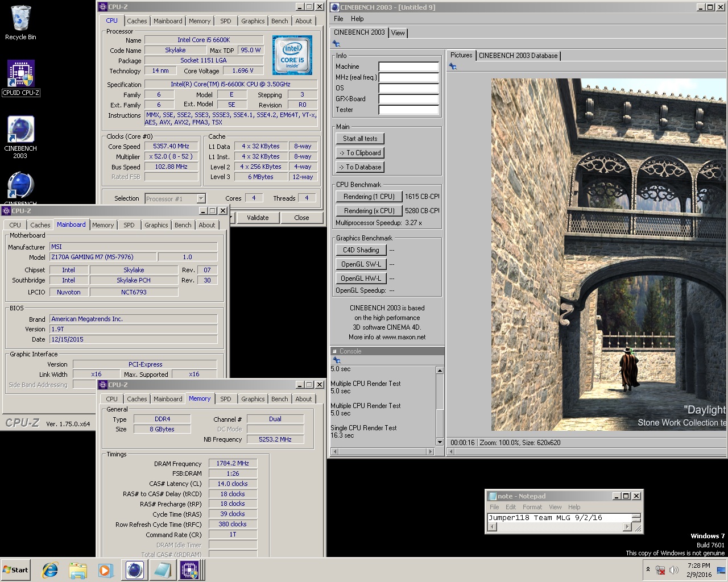Click To Database button
The height and width of the screenshot is (582, 728).
click(x=360, y=167)
